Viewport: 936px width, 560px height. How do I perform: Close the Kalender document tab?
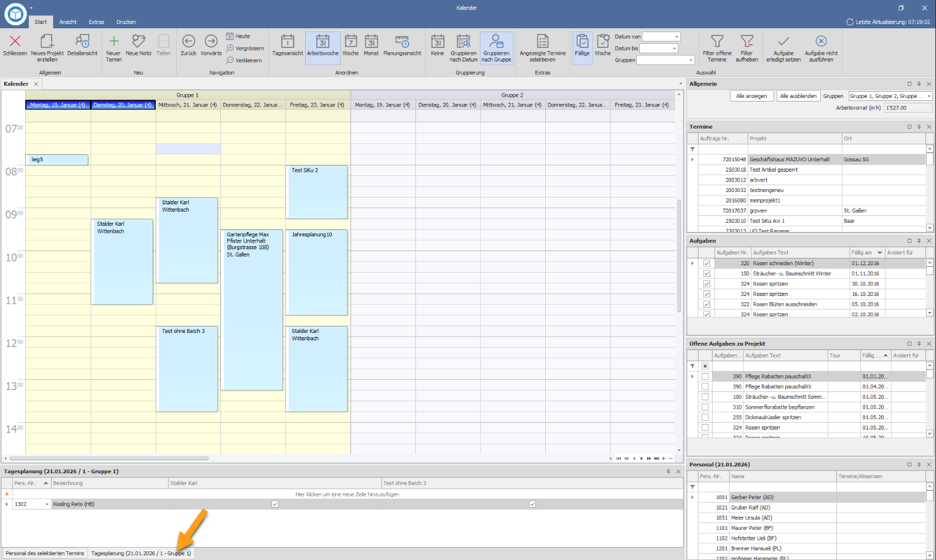pos(36,84)
